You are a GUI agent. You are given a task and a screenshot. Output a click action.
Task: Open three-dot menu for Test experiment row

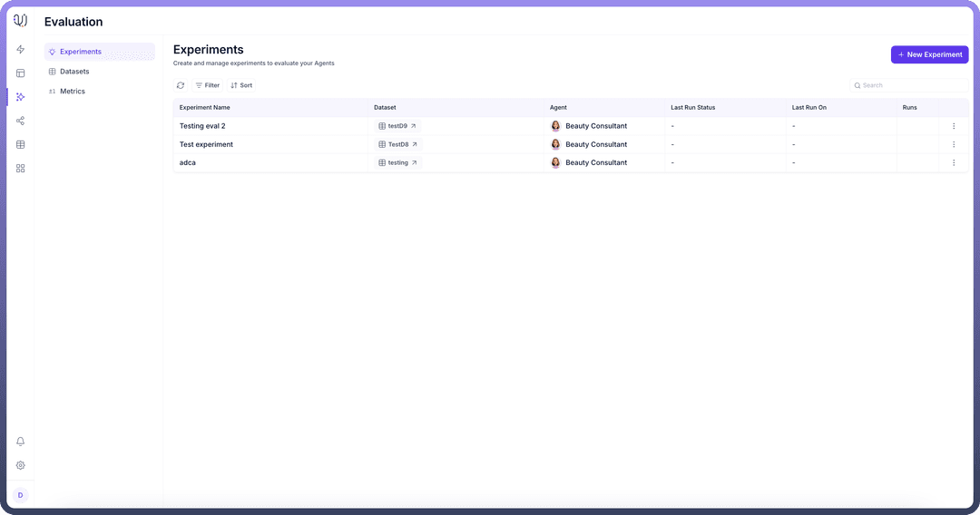[954, 144]
